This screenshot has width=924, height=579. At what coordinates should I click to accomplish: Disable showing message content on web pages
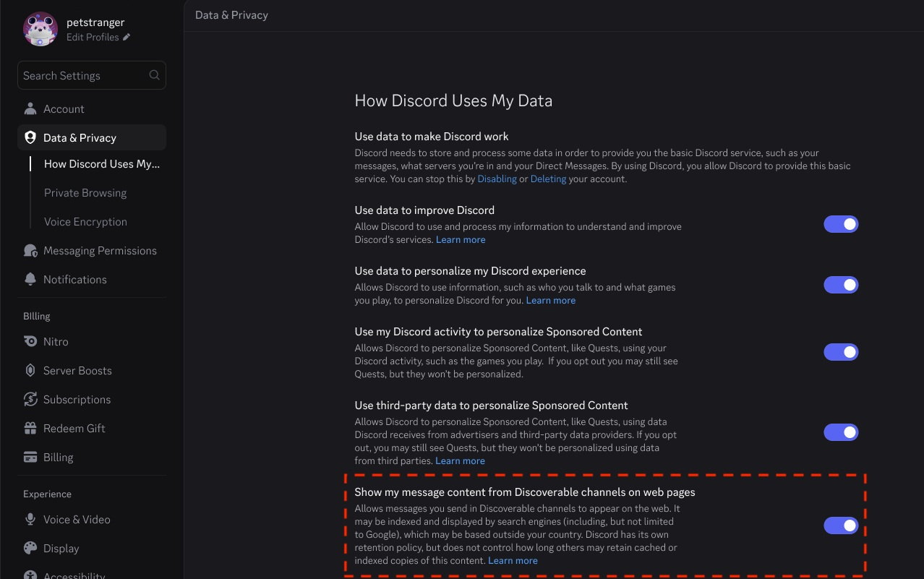(x=841, y=526)
